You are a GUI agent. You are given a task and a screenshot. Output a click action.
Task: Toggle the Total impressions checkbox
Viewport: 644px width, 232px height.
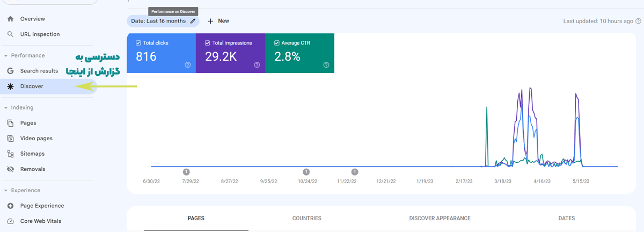click(208, 43)
